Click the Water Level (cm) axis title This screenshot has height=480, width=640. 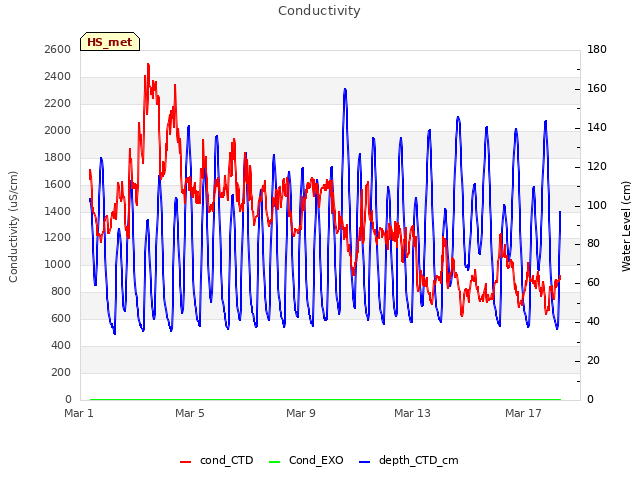(x=626, y=227)
